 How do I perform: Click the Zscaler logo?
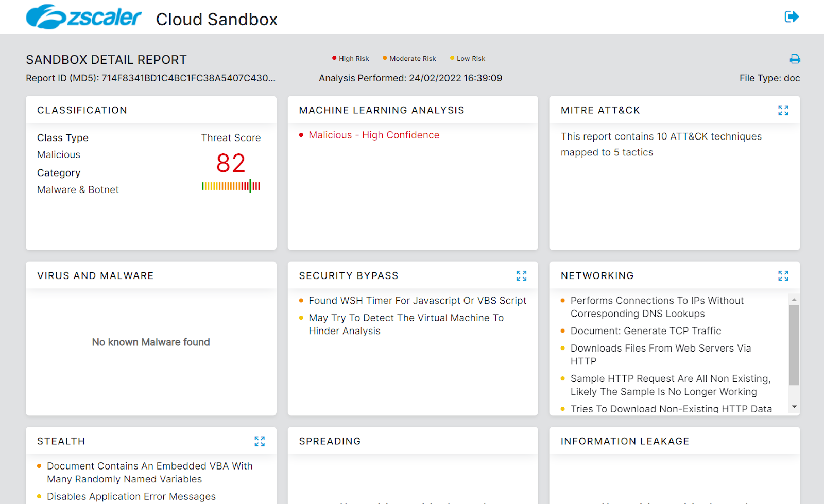tap(83, 17)
